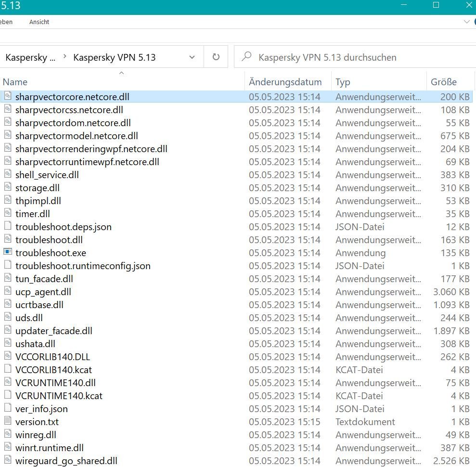Click the Textdokument type cell
Image resolution: width=476 pixels, height=467 pixels.
pos(365,422)
